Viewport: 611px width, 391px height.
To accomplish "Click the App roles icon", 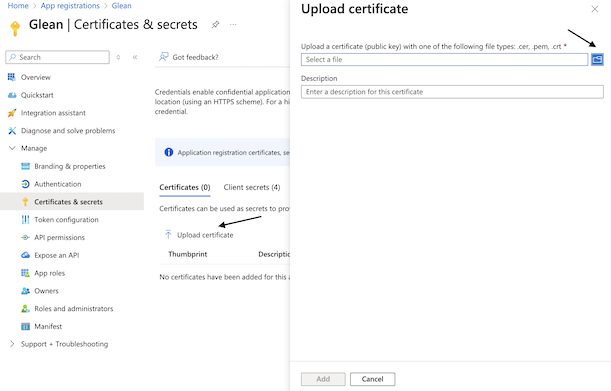I will 25,273.
